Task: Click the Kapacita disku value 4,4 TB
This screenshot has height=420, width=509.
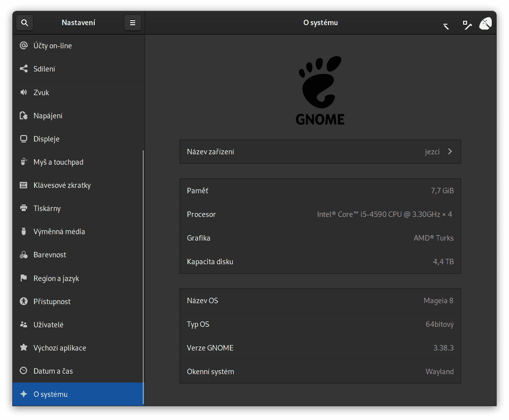Action: 443,262
